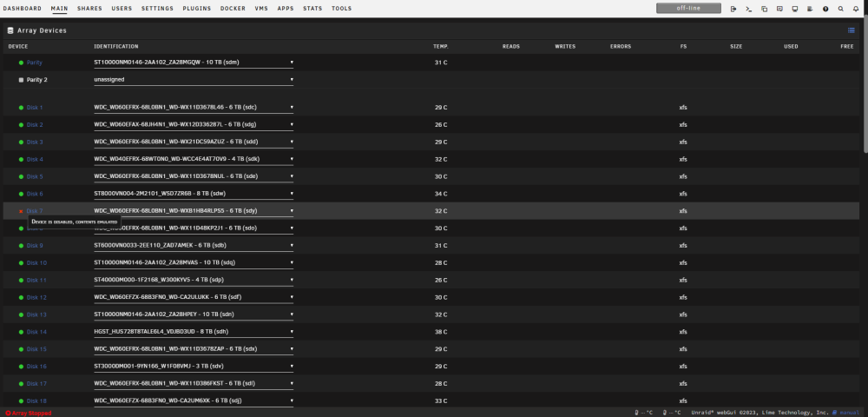Open the Shares tab
This screenshot has width=868, height=417.
tap(89, 9)
